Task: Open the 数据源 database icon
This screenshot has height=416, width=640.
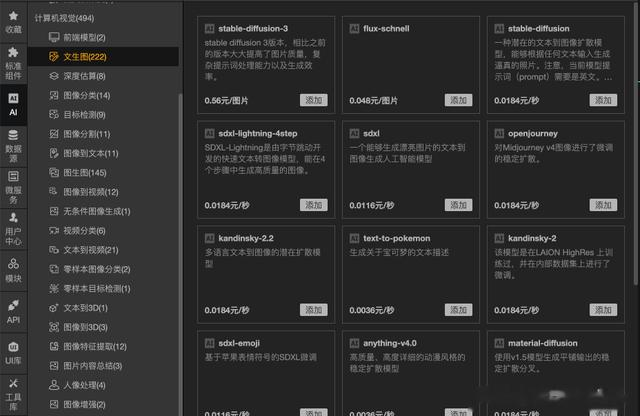Action: pos(13,135)
